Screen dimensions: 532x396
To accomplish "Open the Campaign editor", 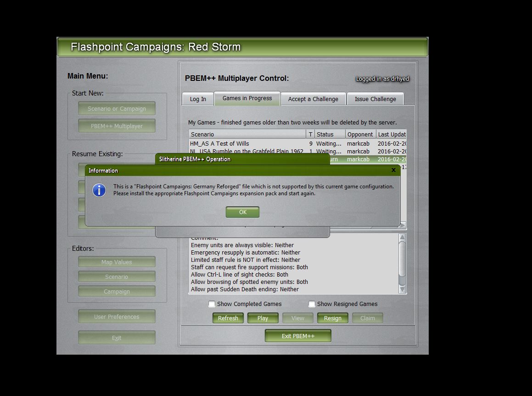I will (117, 291).
